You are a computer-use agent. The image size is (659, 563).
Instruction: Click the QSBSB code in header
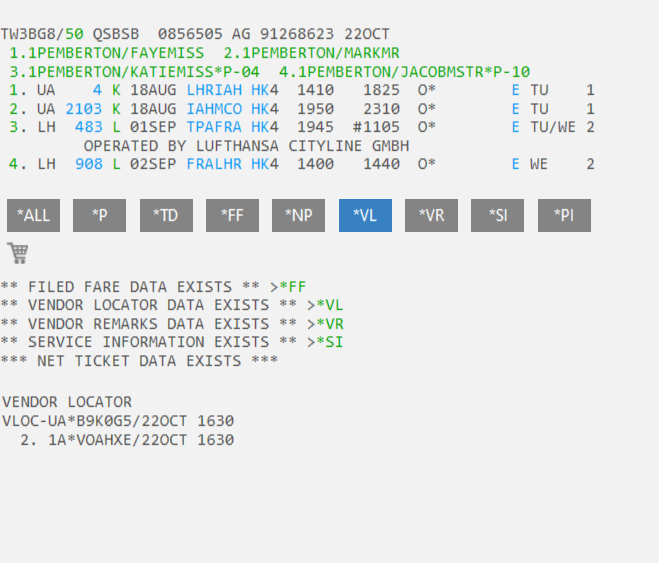click(x=116, y=34)
